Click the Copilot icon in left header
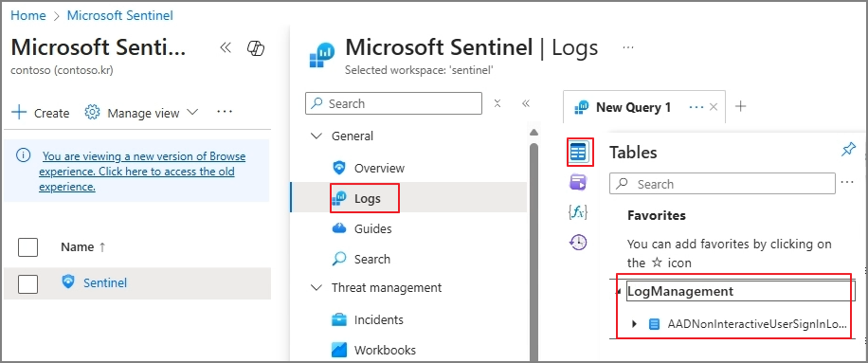868x363 pixels. pos(256,48)
